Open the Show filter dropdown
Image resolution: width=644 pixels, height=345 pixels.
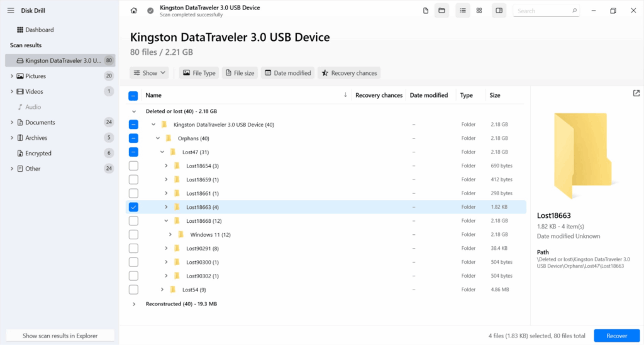coord(150,73)
